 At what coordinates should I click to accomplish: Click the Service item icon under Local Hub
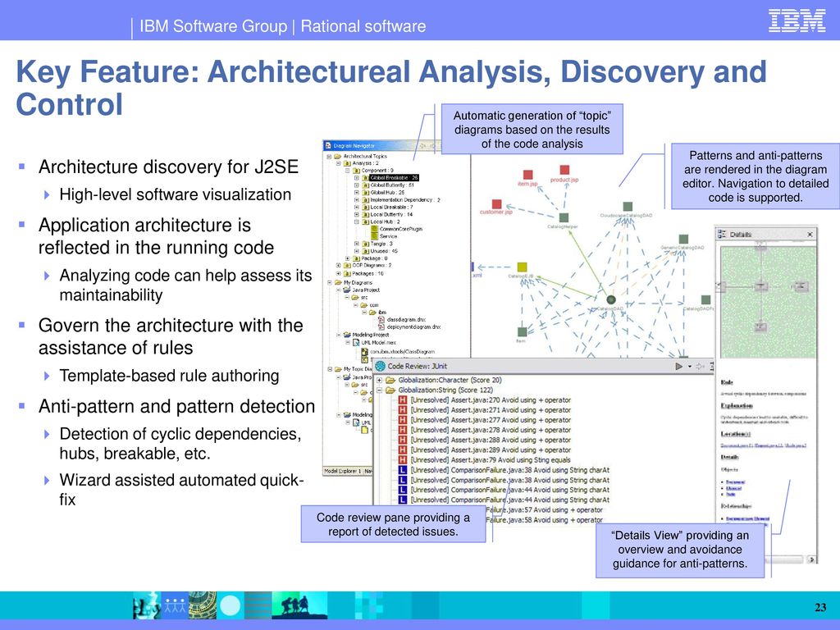click(x=375, y=235)
